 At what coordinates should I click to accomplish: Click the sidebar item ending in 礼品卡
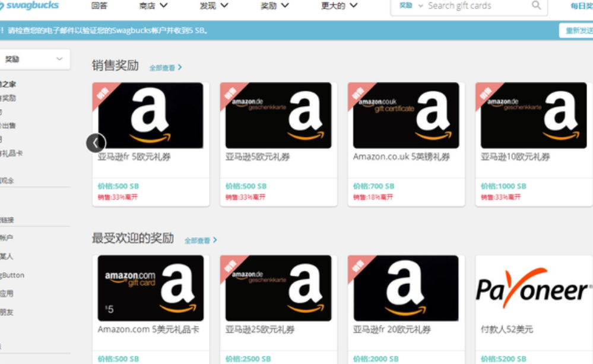click(x=11, y=154)
